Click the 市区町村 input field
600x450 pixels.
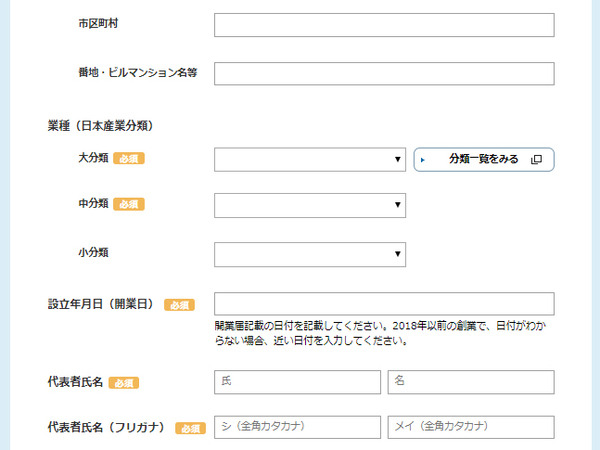(x=384, y=25)
